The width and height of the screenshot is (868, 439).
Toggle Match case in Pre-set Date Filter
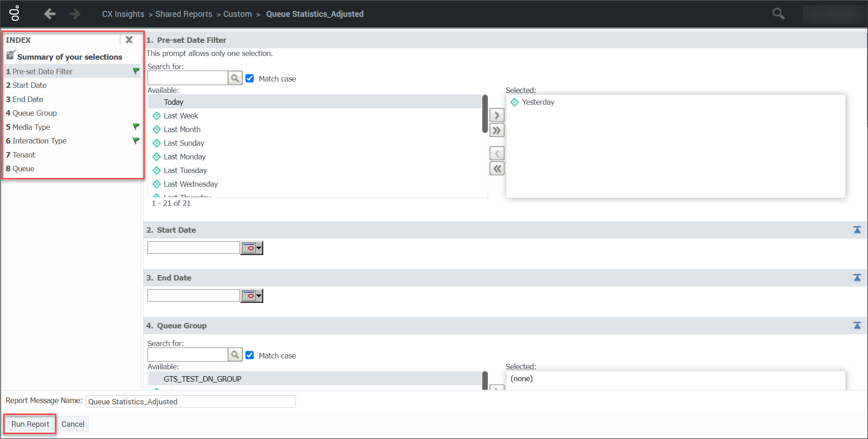click(x=250, y=78)
